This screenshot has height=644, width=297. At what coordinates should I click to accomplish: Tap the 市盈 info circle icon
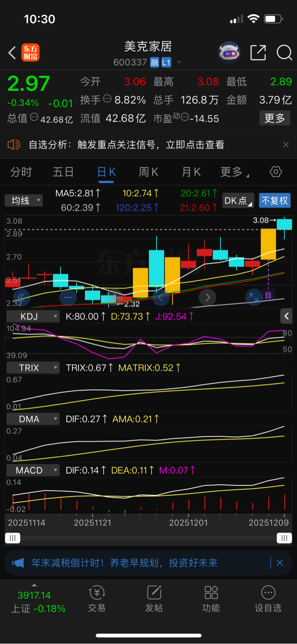pyautogui.click(x=184, y=117)
